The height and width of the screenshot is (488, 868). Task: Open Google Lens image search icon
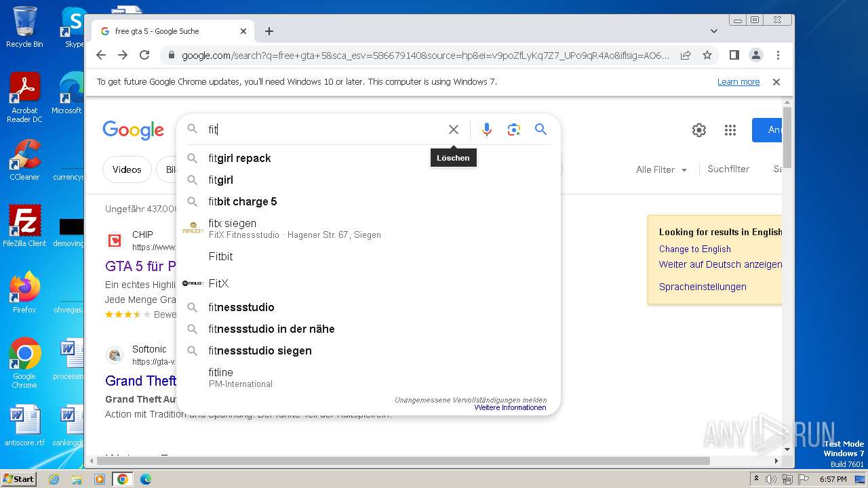point(513,129)
